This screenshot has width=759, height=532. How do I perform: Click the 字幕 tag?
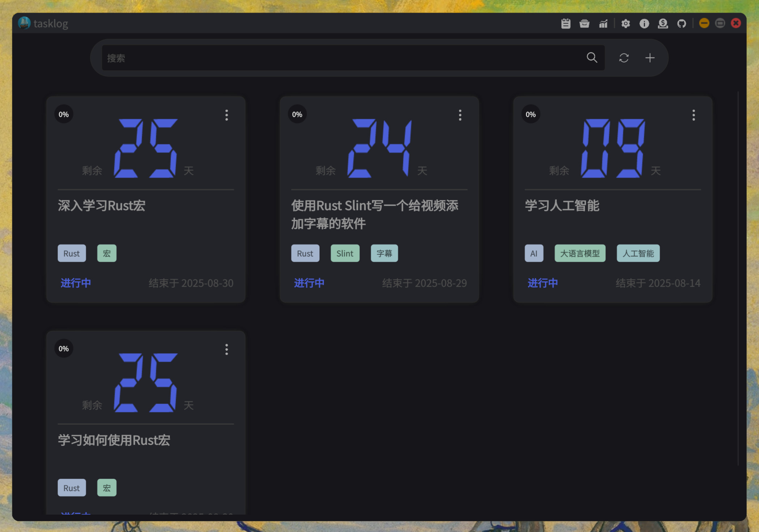coord(384,253)
